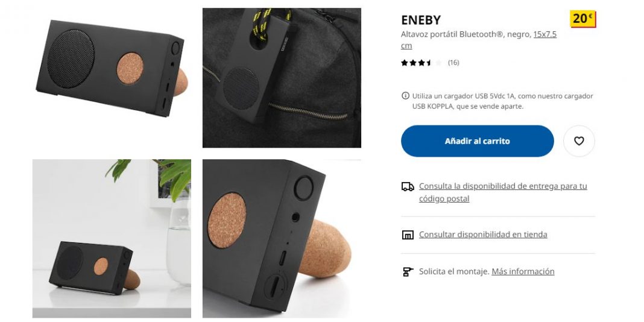Click the info circle icon
Image resolution: width=644 pixels, height=322 pixels.
[x=405, y=96]
